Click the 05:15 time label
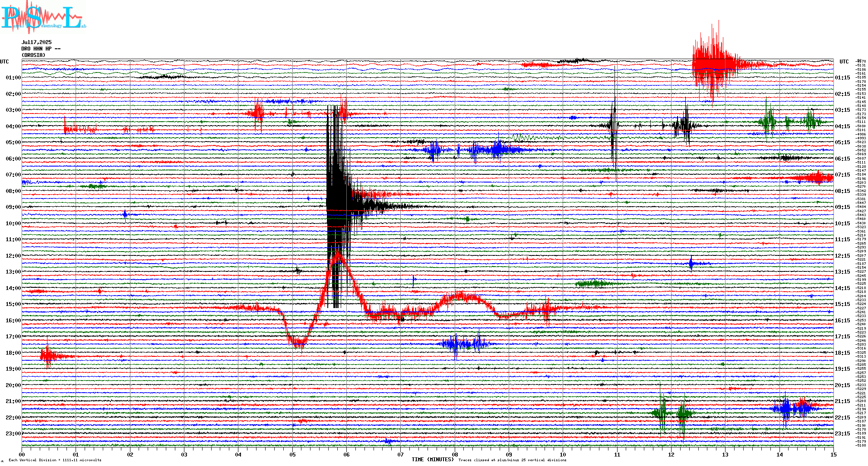 coord(843,142)
